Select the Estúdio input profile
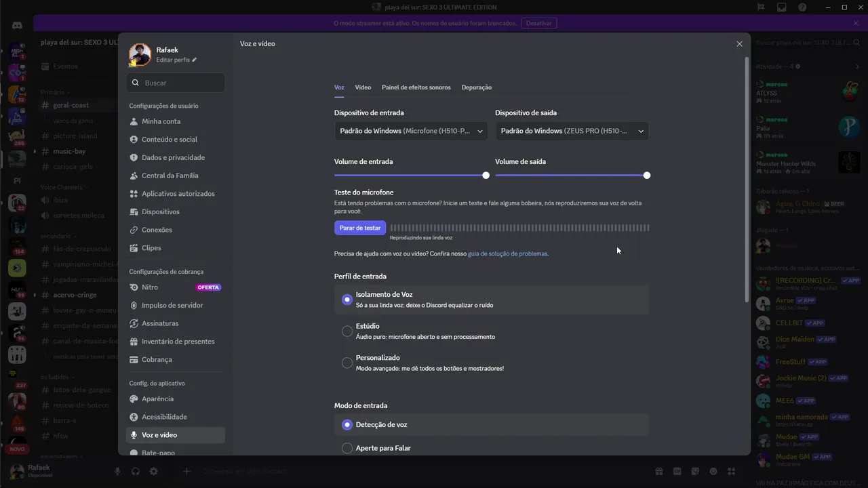 coord(347,331)
